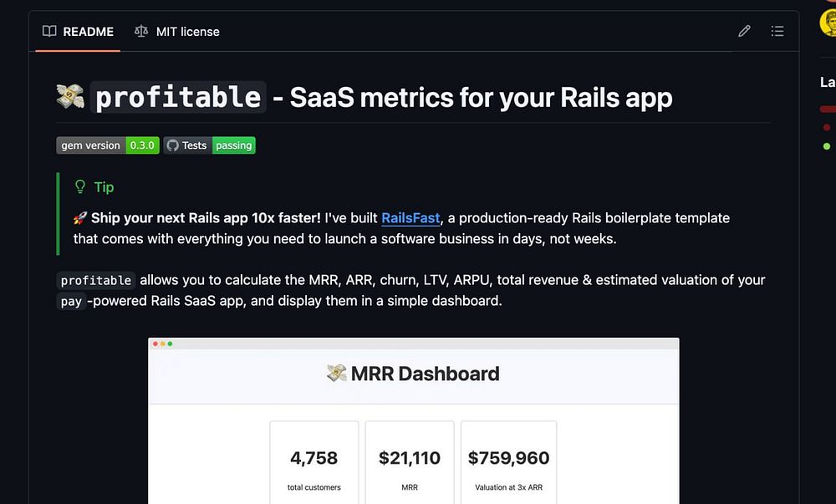Viewport: 836px width, 504px height.
Task: Open the README outline list icon
Action: coord(777,32)
